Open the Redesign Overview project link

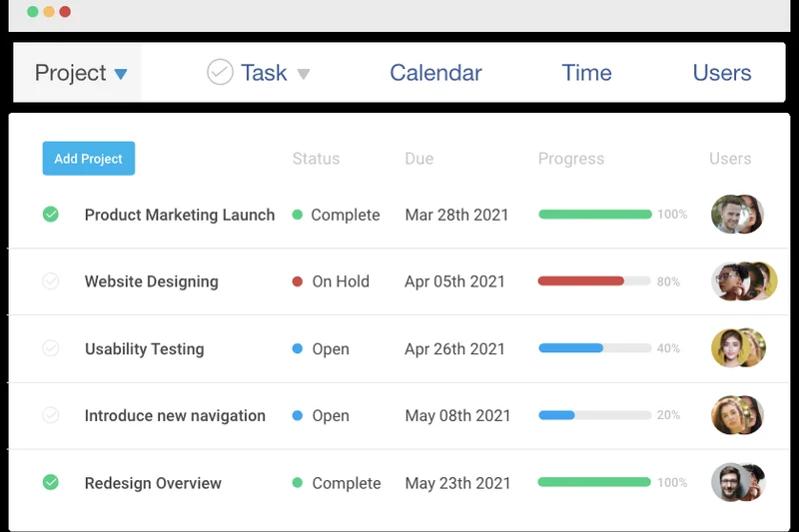[x=153, y=483]
